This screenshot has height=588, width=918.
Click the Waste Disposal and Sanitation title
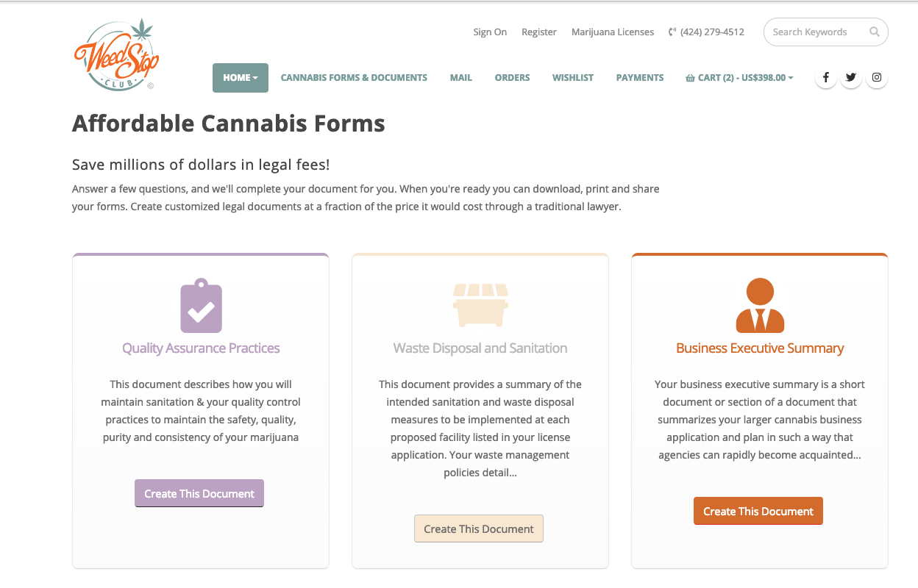(x=480, y=348)
